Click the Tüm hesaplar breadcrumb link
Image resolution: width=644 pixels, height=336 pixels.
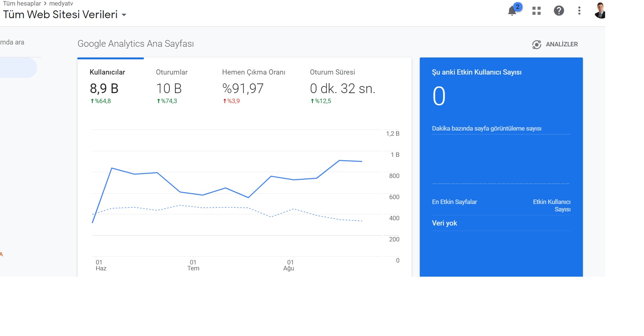22,3
